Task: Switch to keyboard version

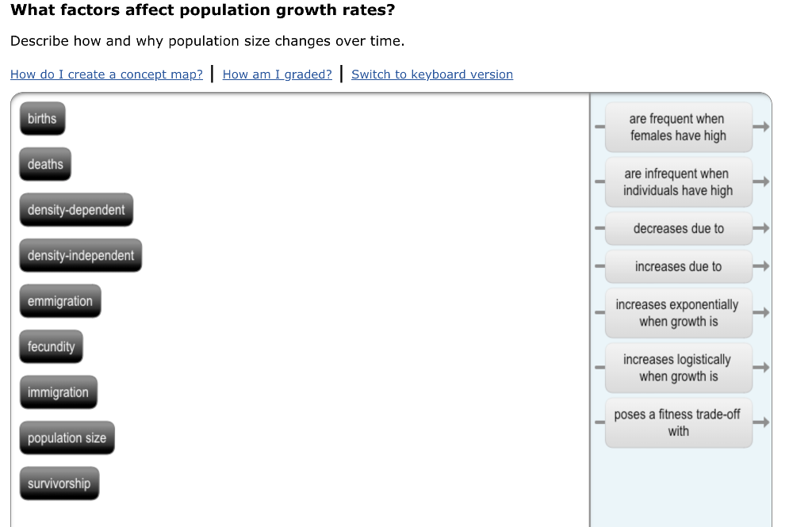Action: tap(431, 74)
